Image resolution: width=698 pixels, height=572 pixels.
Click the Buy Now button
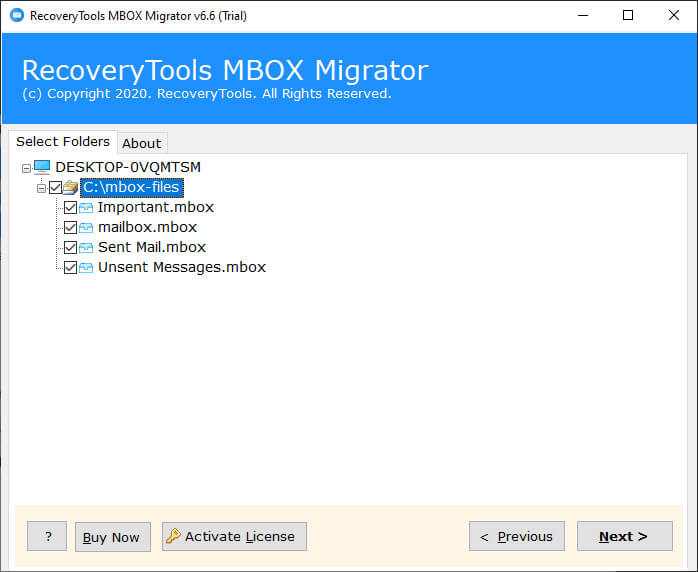pos(113,537)
